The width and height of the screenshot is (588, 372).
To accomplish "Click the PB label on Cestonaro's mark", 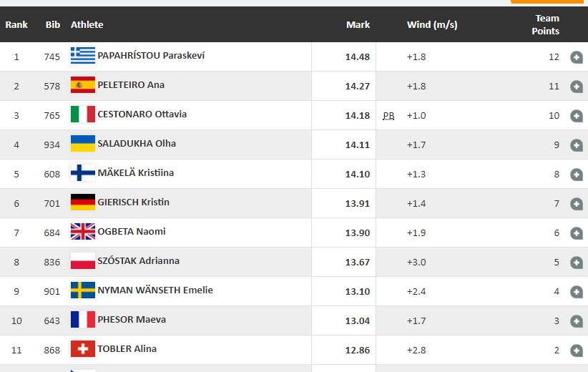I will [x=388, y=116].
